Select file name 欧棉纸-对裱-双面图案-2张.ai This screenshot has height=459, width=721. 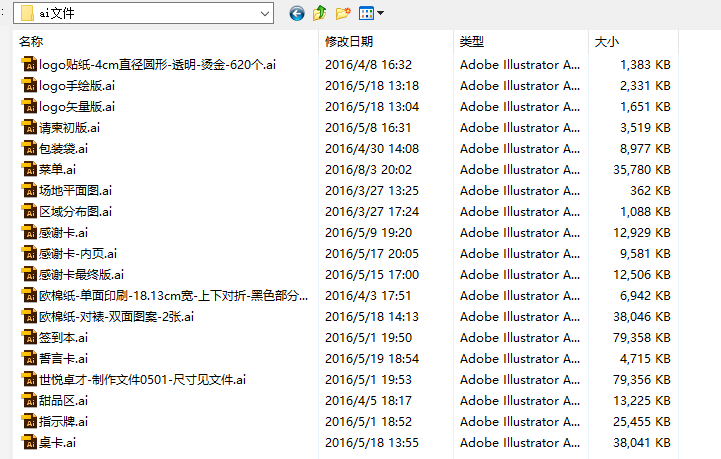pos(116,316)
